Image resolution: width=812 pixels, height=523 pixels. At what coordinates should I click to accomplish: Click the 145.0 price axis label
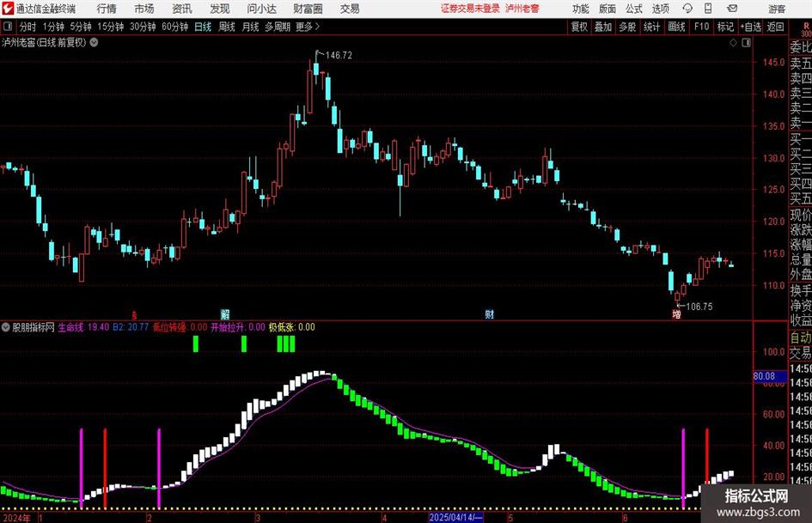click(773, 62)
